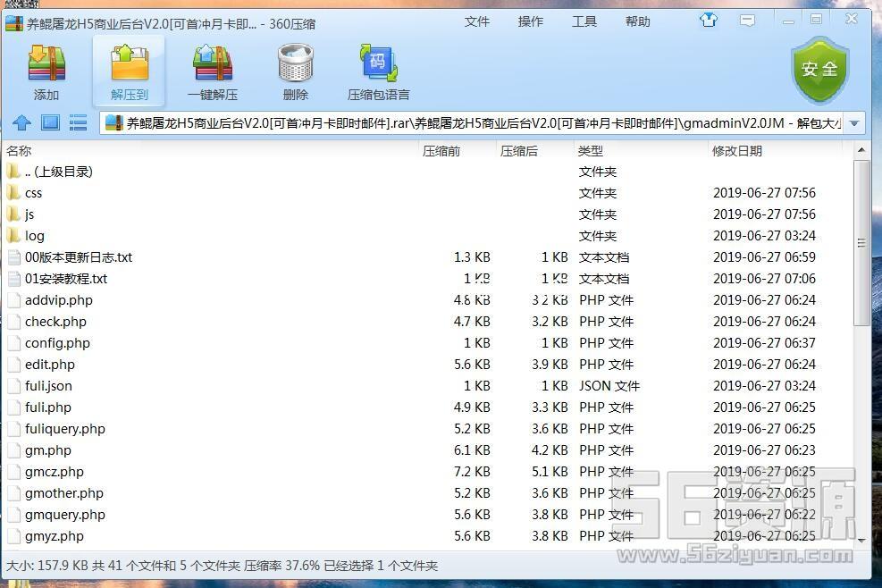Open the skin changer shirt icon

pyautogui.click(x=709, y=20)
